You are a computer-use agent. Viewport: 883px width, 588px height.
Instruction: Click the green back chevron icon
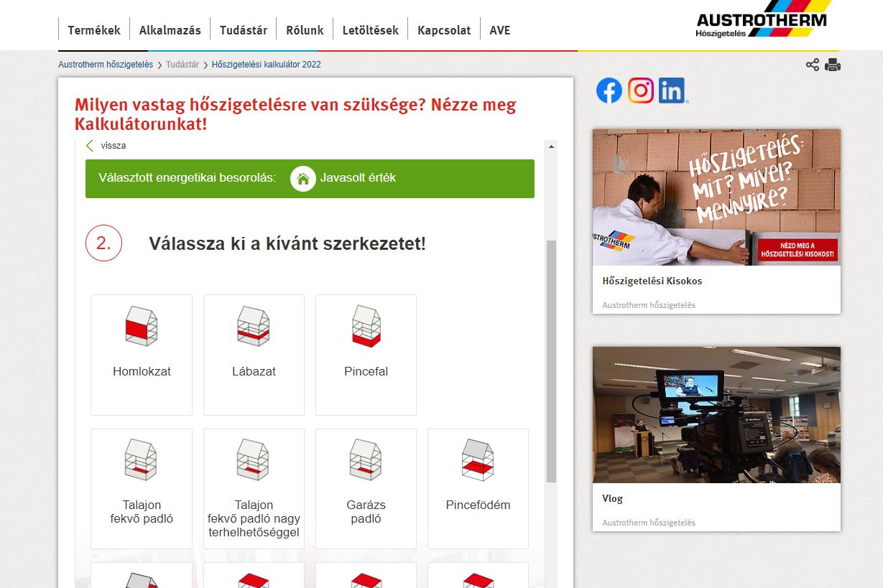[90, 146]
